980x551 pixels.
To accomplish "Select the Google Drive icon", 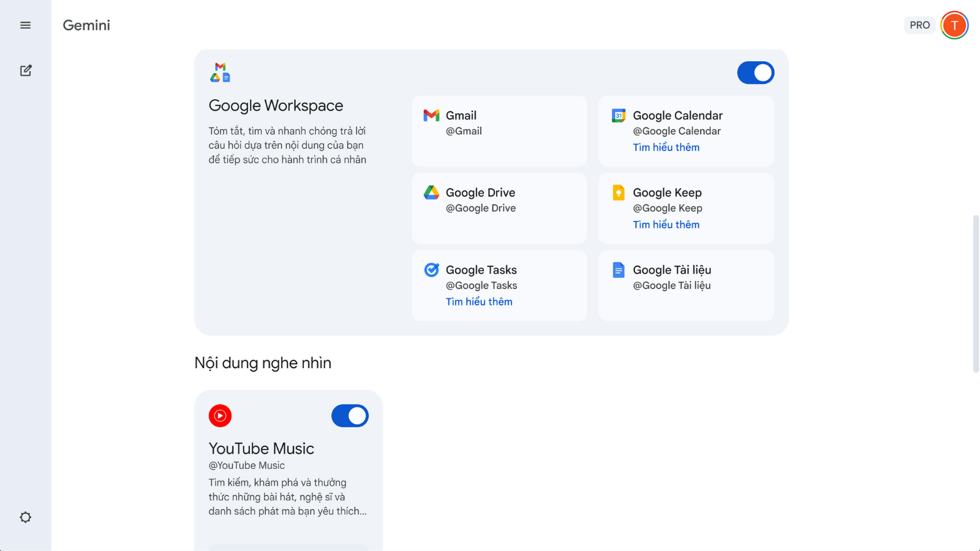I will click(x=432, y=192).
